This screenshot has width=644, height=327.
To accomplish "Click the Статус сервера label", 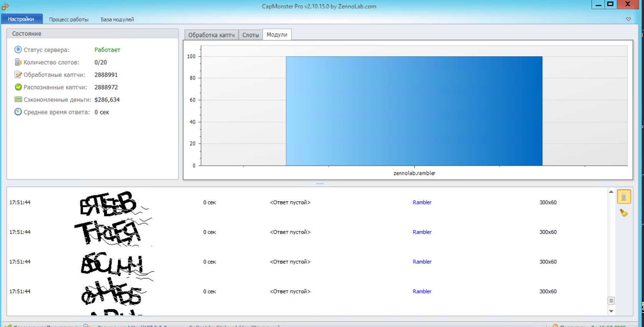I will point(46,50).
